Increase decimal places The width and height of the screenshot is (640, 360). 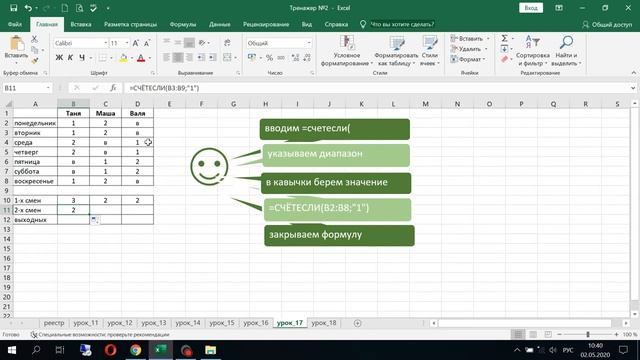tap(296, 58)
